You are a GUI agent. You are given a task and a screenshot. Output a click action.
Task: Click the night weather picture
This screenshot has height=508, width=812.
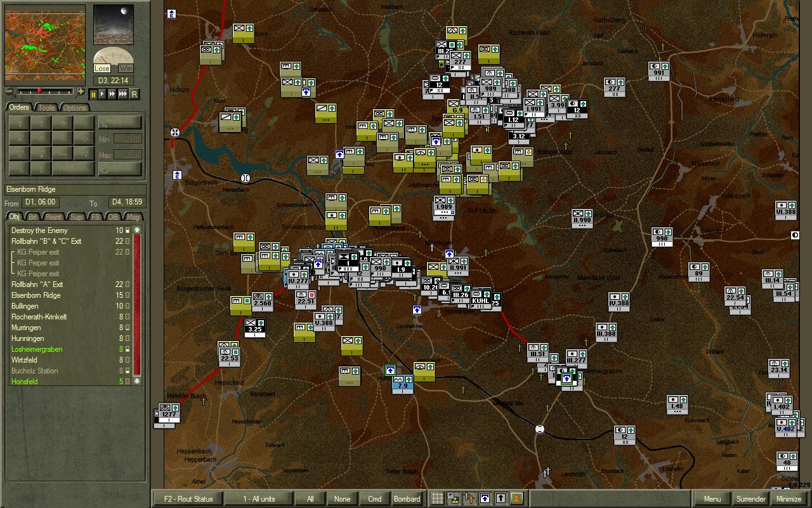pyautogui.click(x=114, y=25)
